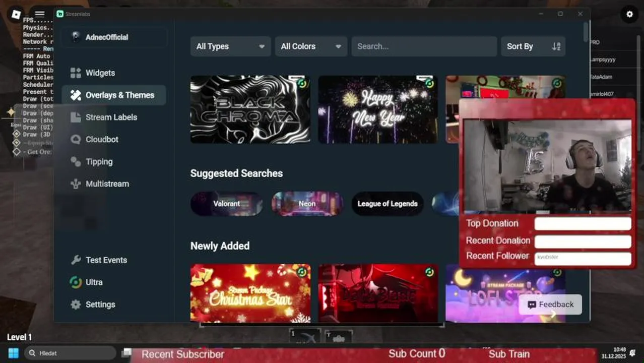Click the sort order arrows icon
This screenshot has height=363, width=644.
pyautogui.click(x=556, y=46)
